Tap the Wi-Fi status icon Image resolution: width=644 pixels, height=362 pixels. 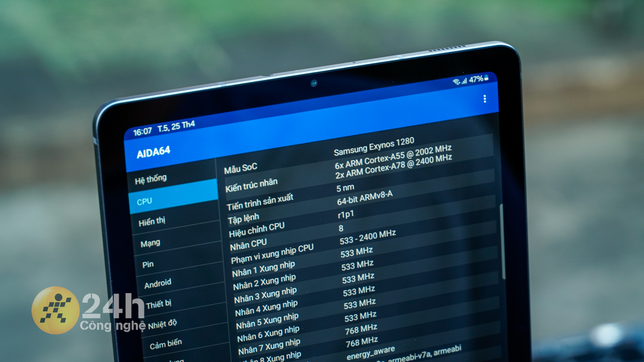point(456,81)
